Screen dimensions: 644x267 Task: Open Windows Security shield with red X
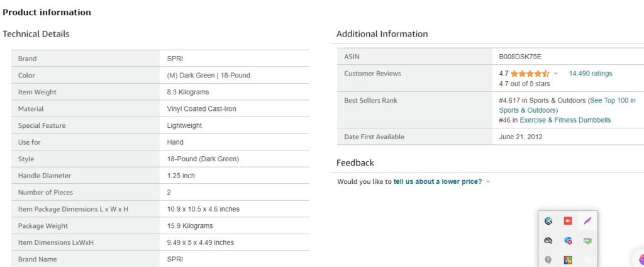[568, 241]
